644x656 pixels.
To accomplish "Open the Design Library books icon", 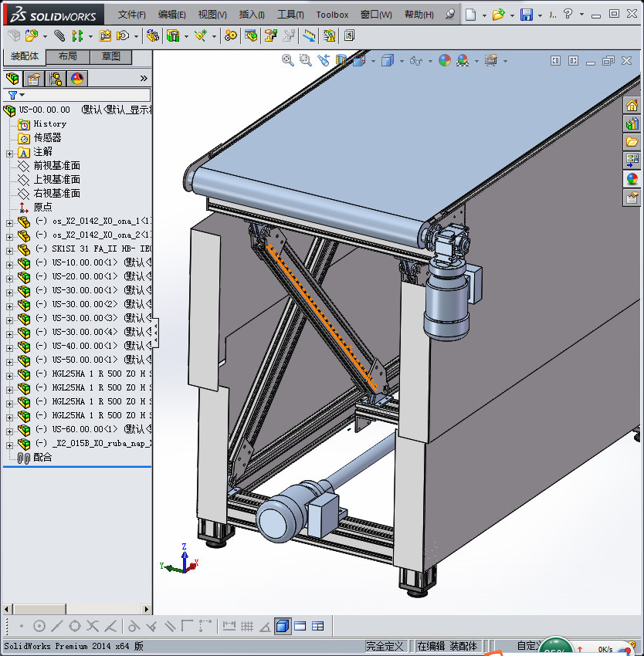I will [632, 123].
